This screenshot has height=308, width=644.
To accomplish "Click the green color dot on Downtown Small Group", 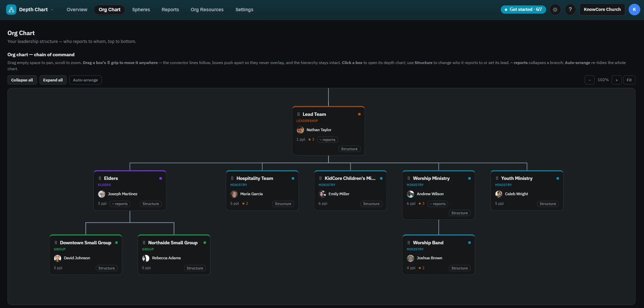I will pos(117,243).
